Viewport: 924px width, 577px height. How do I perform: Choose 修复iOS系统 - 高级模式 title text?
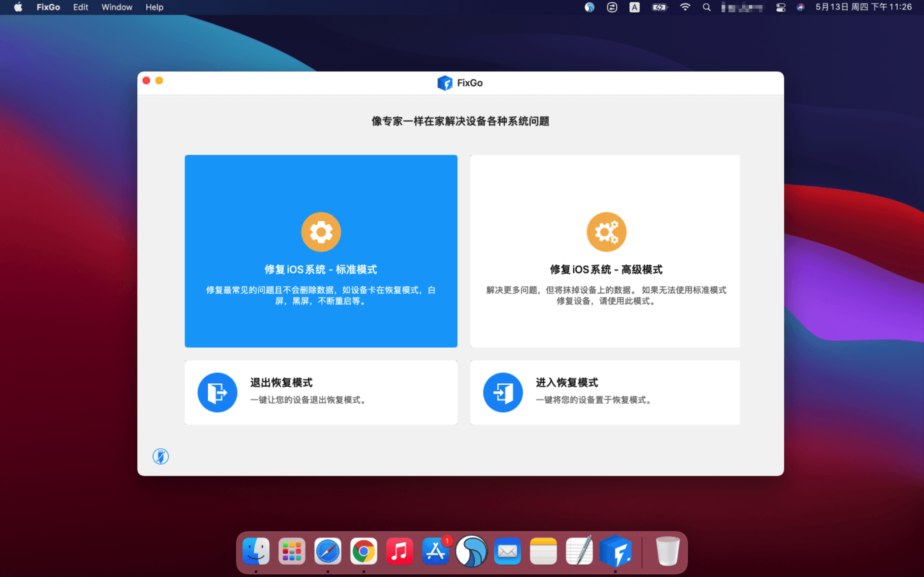pyautogui.click(x=606, y=269)
